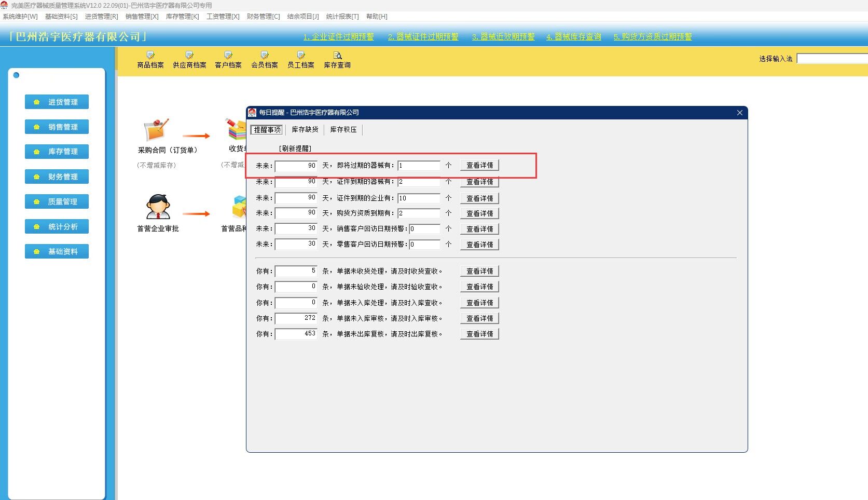Open the 首营企业审批 person icon
868x500 pixels.
(x=158, y=208)
